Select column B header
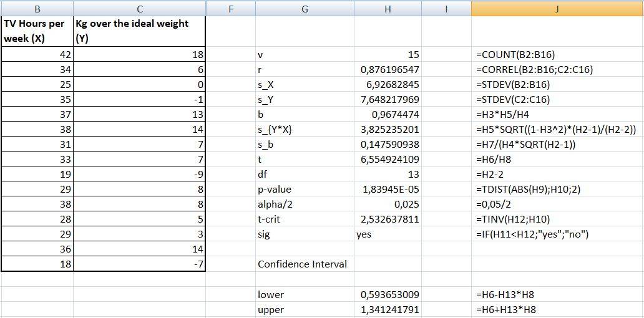 point(37,9)
